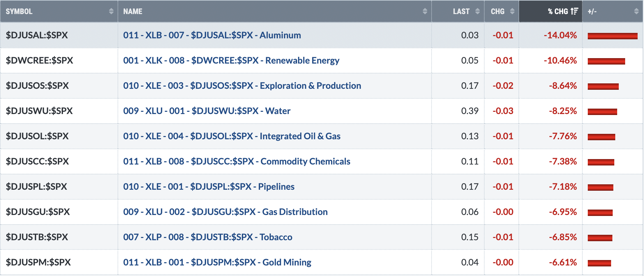644x276 pixels.
Task: Sort table by NAME column arrows
Action: click(x=425, y=11)
